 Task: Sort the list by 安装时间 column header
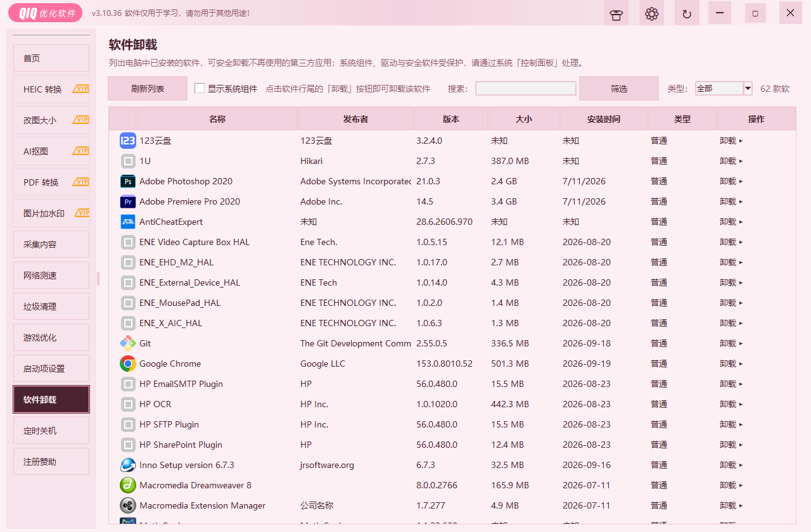click(x=604, y=119)
